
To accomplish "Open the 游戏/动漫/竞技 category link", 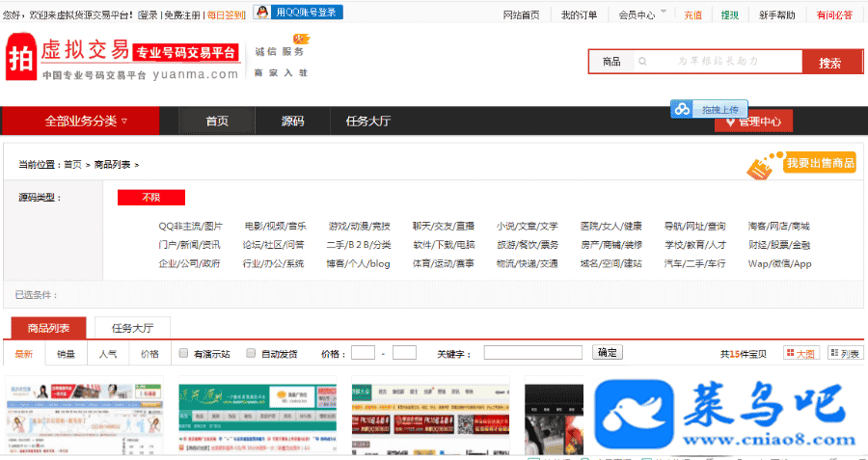I will click(359, 226).
